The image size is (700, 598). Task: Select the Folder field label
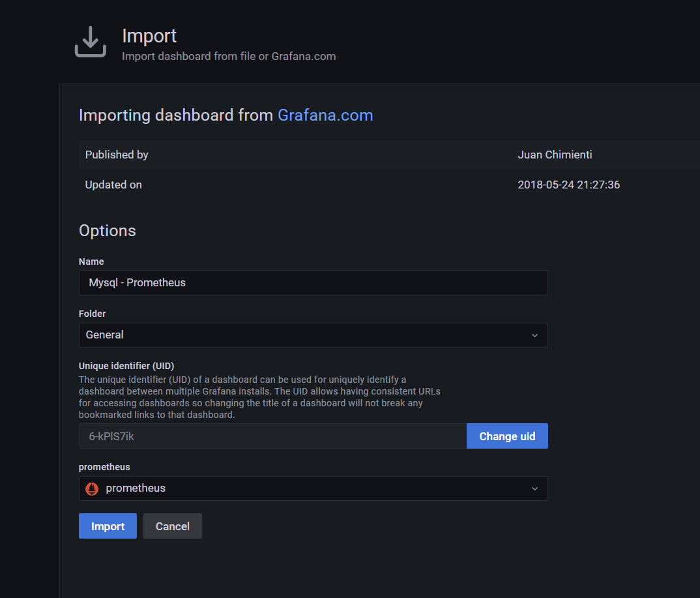92,314
